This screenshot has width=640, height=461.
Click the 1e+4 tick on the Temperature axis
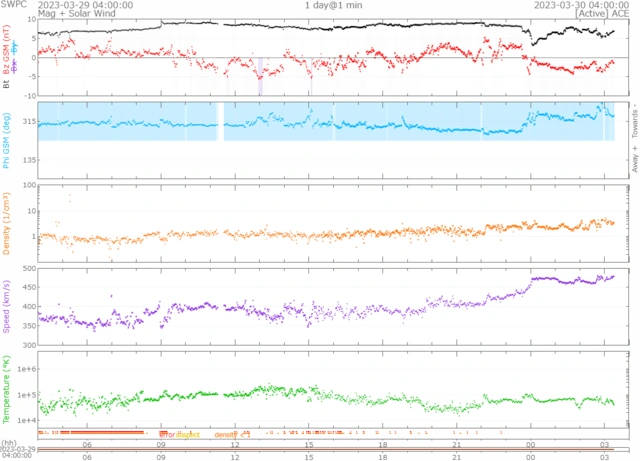pos(27,421)
